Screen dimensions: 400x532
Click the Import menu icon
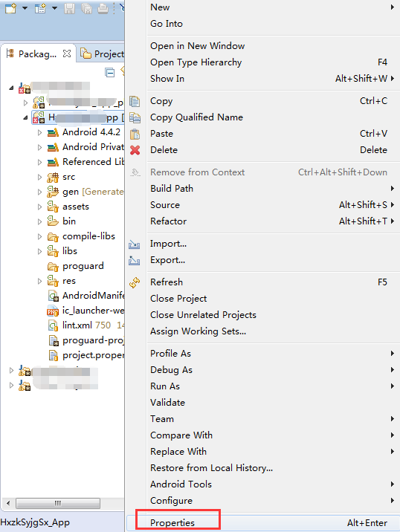click(134, 244)
